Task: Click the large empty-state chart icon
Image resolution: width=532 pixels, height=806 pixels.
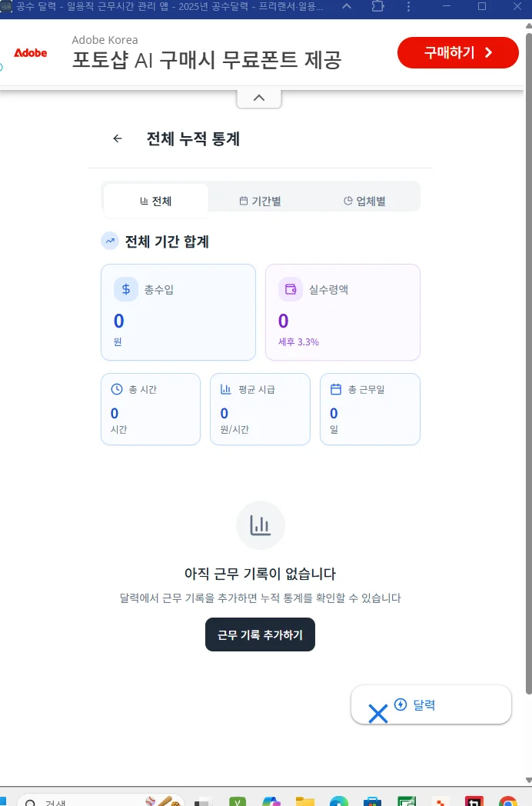Action: (x=261, y=525)
